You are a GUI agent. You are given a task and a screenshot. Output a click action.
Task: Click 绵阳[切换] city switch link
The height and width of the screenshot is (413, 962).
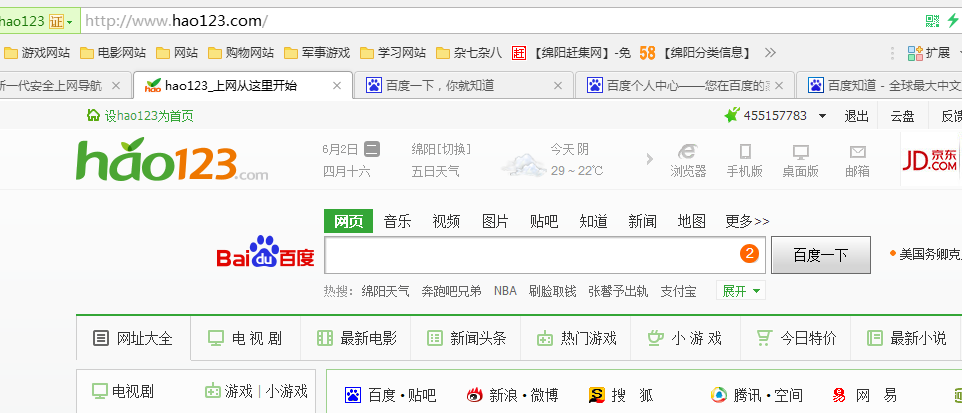[441, 149]
